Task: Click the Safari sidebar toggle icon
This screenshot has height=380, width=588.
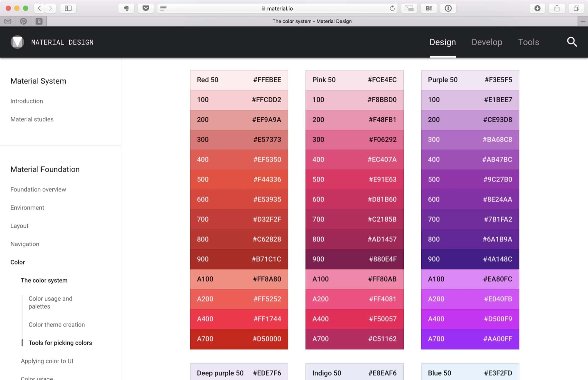Action: [x=68, y=8]
